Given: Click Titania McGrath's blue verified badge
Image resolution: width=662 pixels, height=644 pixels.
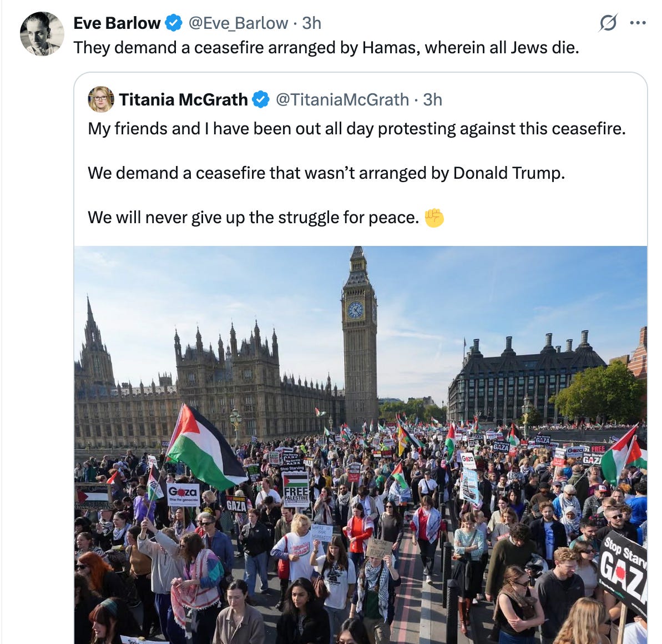Looking at the screenshot, I should [261, 100].
